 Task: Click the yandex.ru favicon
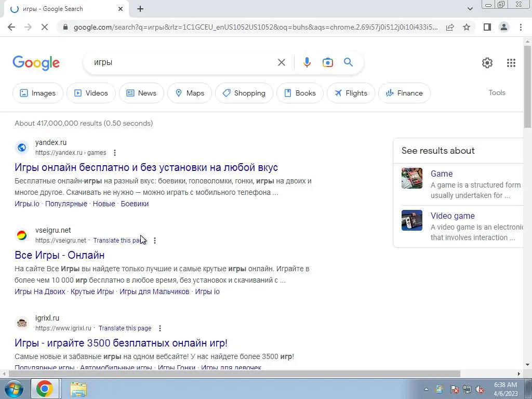(22, 148)
